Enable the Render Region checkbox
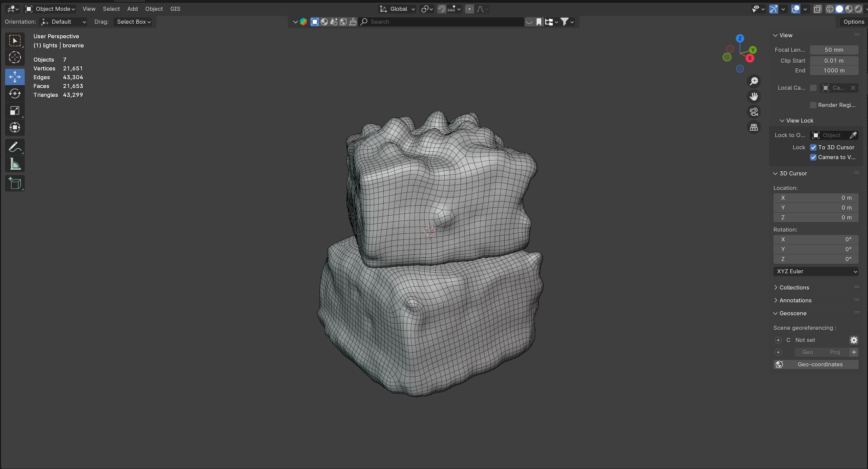 813,105
